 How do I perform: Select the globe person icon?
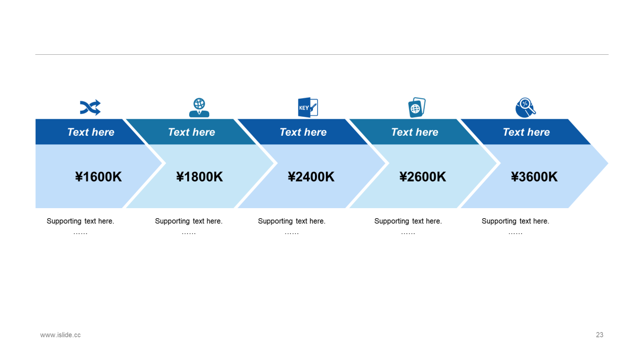[199, 108]
